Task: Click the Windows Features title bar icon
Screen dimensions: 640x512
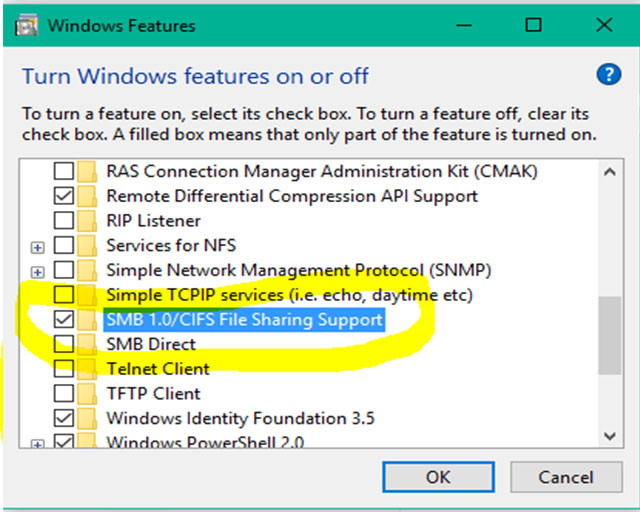Action: click(29, 24)
